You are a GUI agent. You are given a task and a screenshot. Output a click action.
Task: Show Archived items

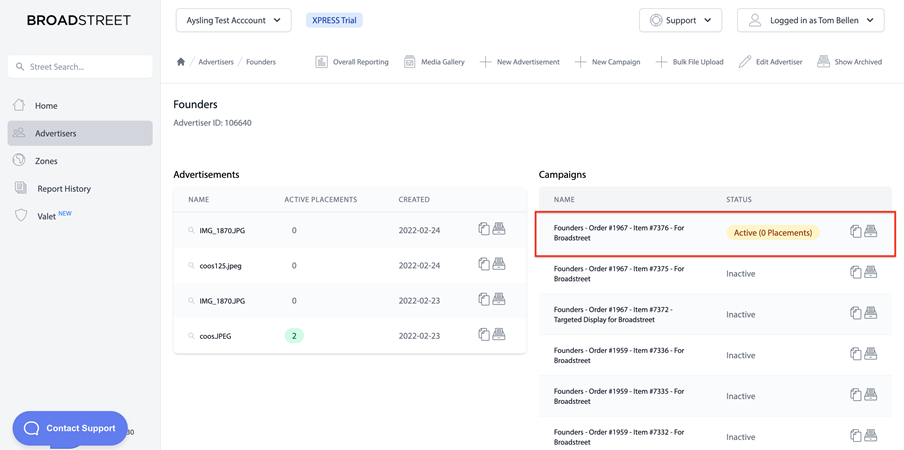point(849,62)
